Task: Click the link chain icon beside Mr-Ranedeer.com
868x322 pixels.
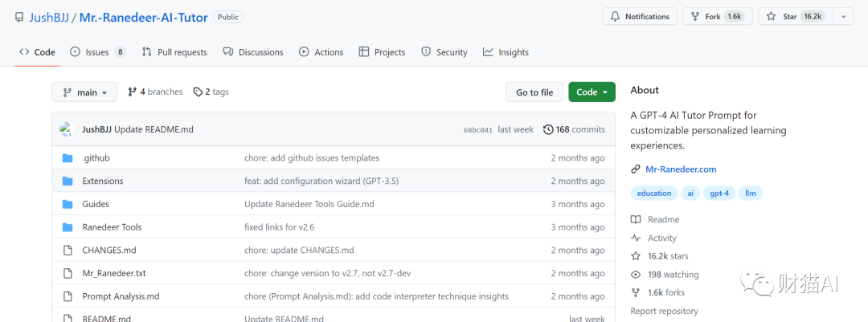Action: (x=636, y=169)
